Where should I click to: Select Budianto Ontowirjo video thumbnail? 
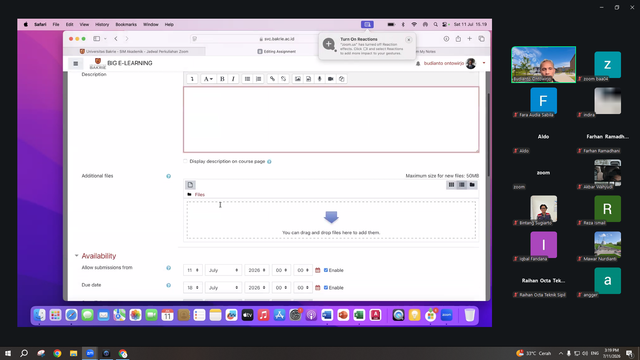click(543, 64)
